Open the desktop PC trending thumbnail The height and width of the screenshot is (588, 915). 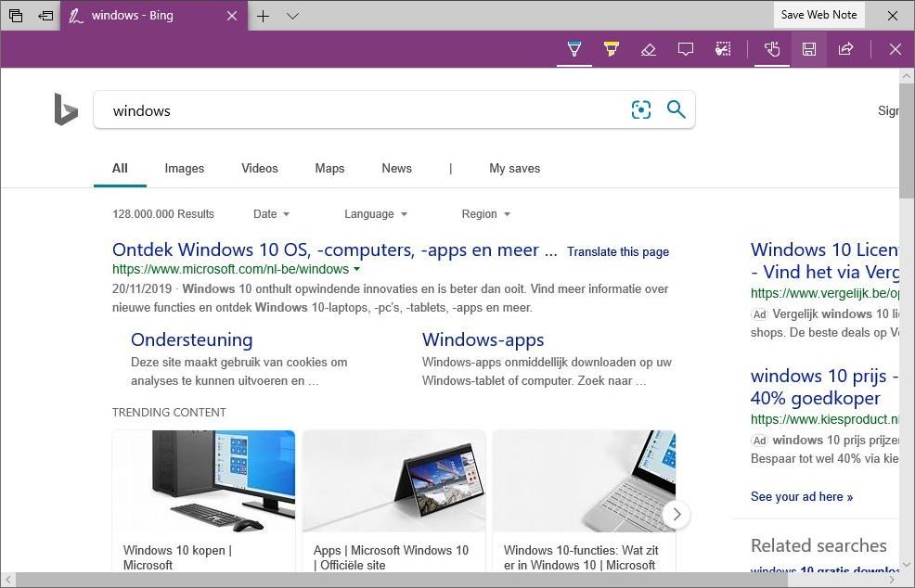coord(203,481)
